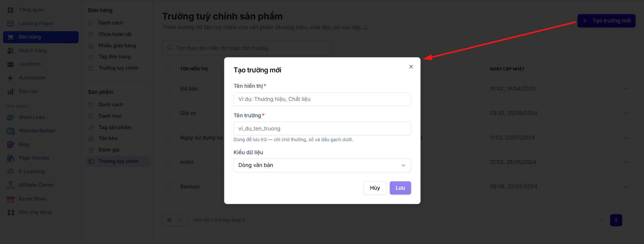Focus the Tên hiển thị input field

click(x=322, y=99)
